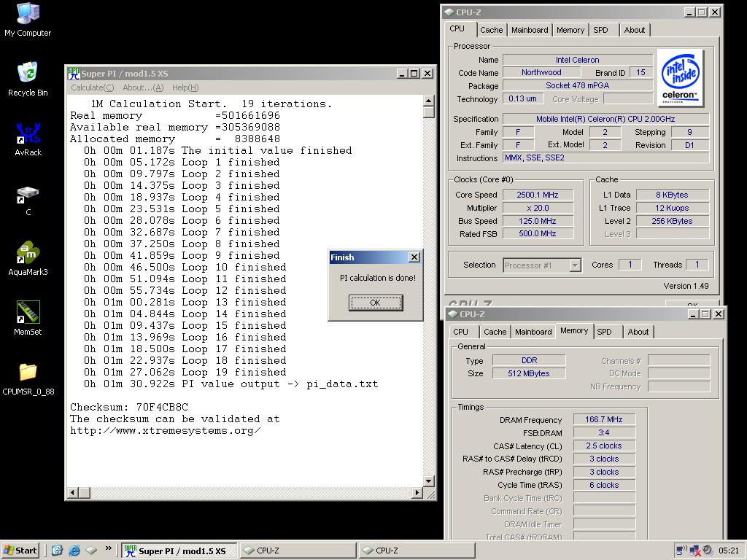This screenshot has height=560, width=747.
Task: Click the Core Speed value 2500.1 MHz
Action: [x=538, y=195]
